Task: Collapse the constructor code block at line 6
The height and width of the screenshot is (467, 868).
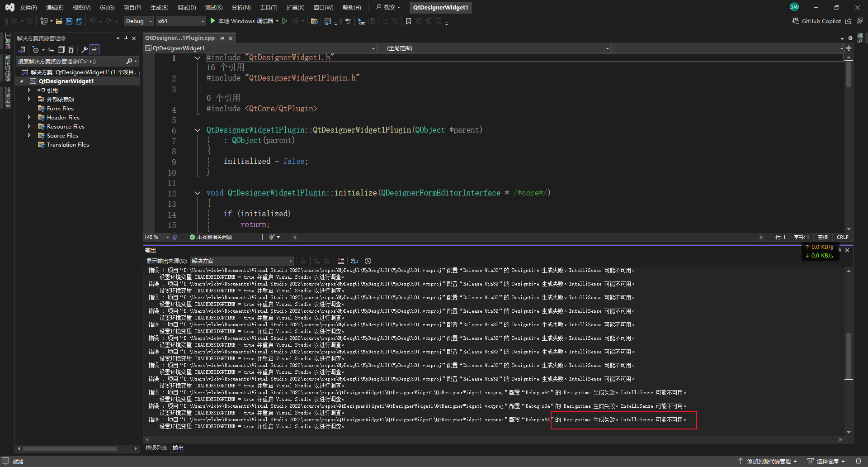Action: [198, 130]
